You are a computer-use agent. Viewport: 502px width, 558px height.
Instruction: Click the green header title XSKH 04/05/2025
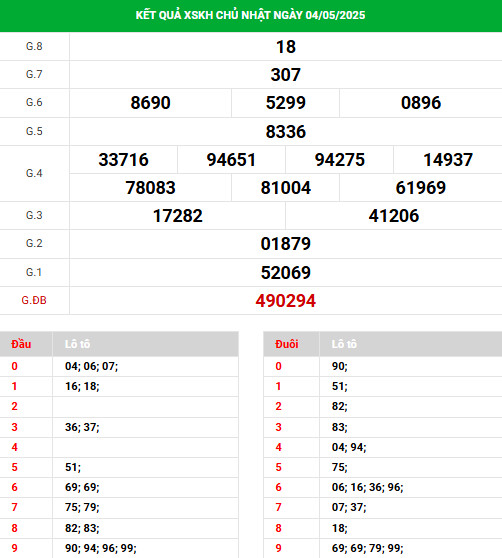250,15
